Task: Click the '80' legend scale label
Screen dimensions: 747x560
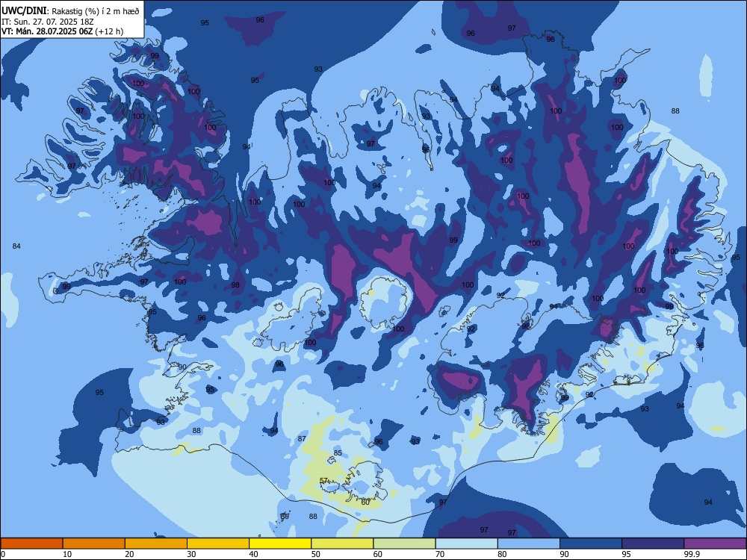Action: 502,554
